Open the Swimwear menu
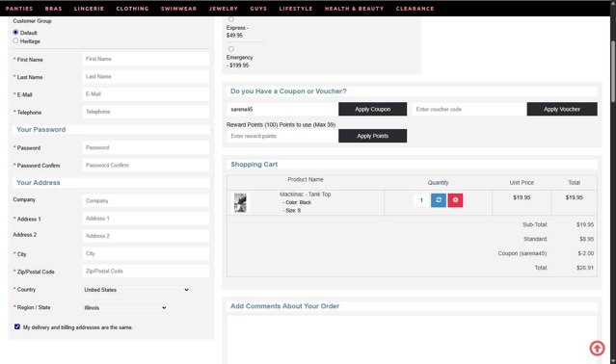 [178, 9]
